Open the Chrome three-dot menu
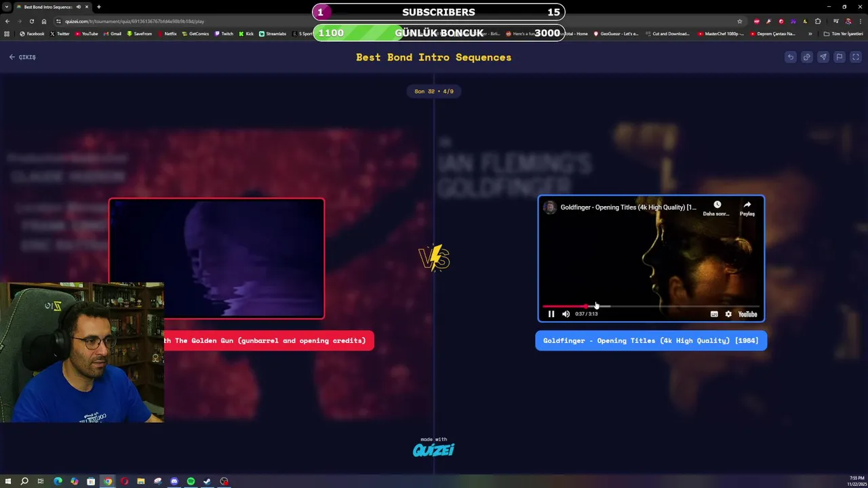 [861, 21]
